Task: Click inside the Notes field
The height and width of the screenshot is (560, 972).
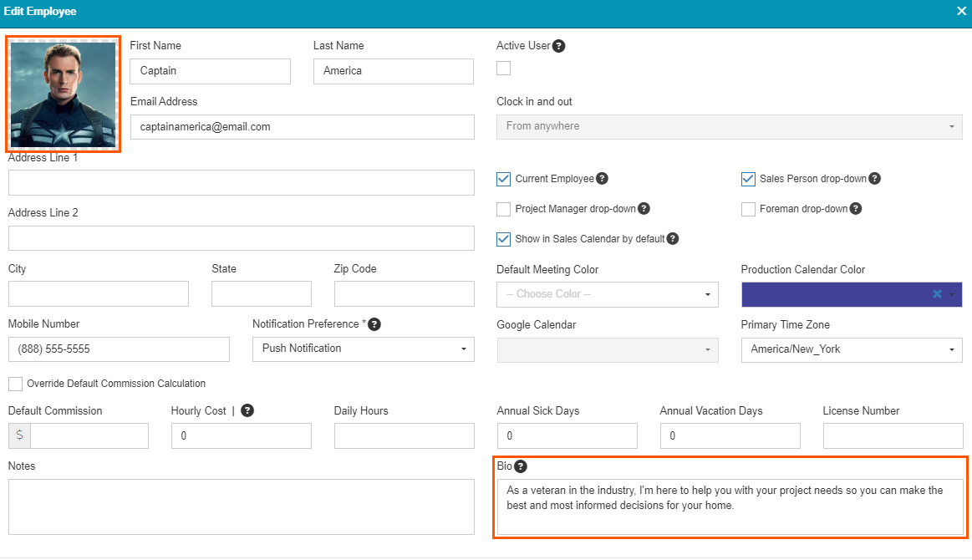Action: 241,506
